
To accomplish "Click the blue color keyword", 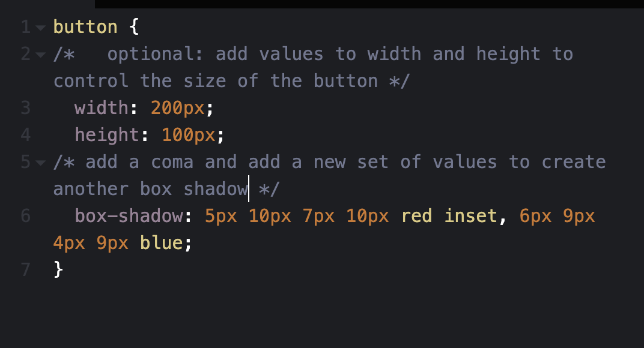I will coord(161,243).
